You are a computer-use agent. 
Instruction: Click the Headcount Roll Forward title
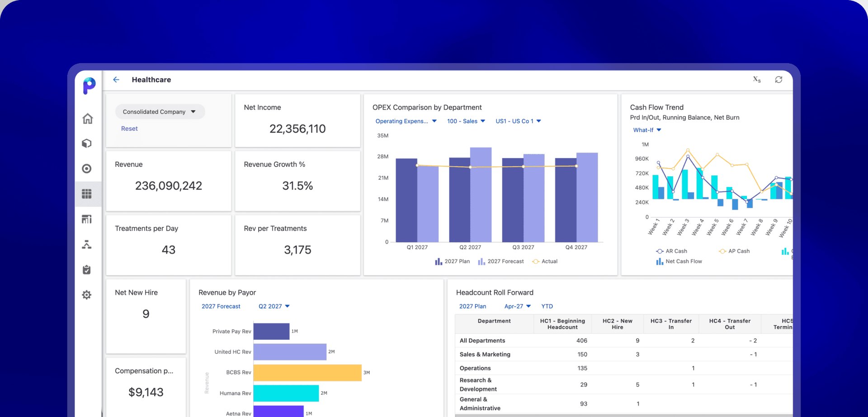[495, 293]
